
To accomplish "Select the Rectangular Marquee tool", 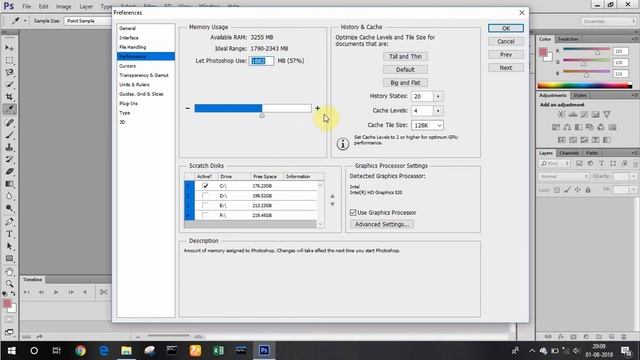I will point(9,60).
